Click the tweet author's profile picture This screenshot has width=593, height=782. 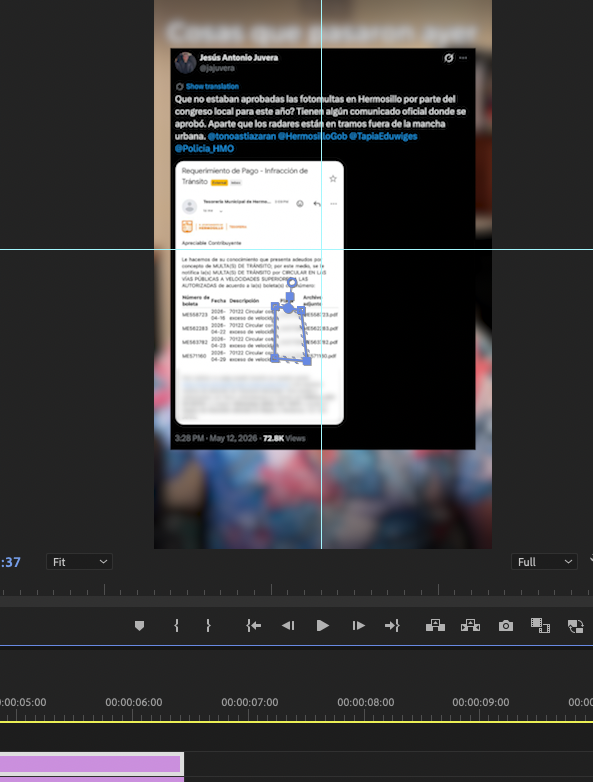(185, 62)
